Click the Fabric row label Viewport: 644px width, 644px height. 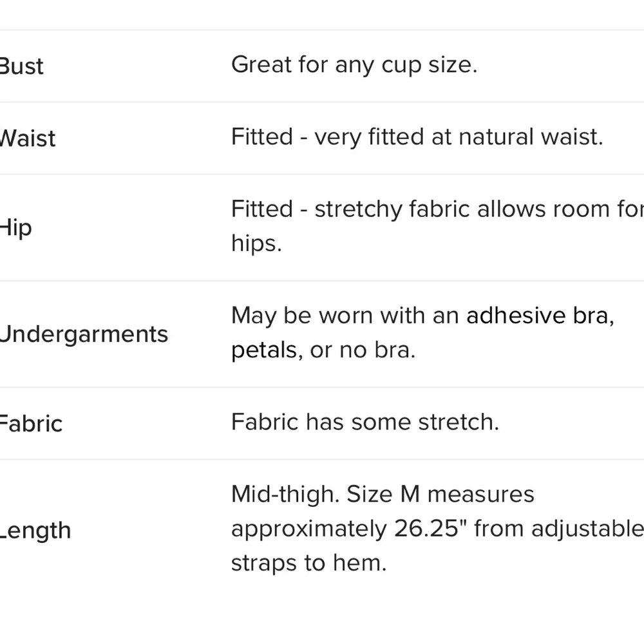coord(30,423)
